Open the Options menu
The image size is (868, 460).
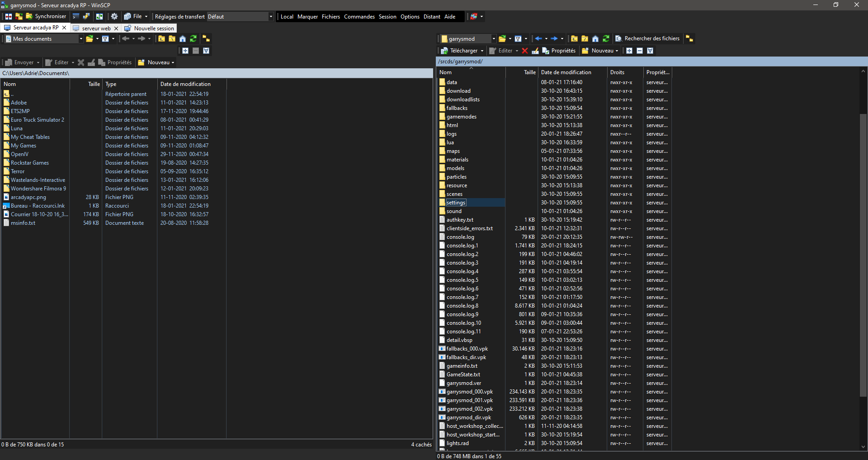point(410,17)
